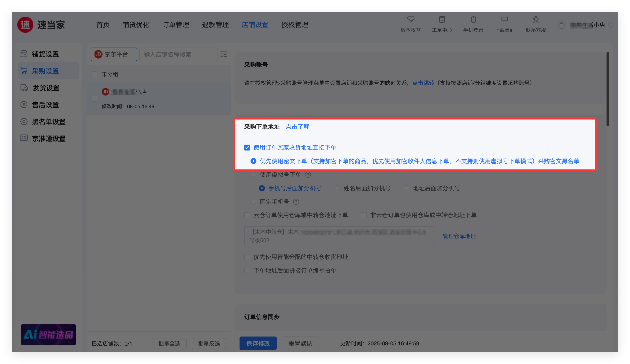Open 工单中心 document icon
This screenshot has width=630, height=364.
442,19
